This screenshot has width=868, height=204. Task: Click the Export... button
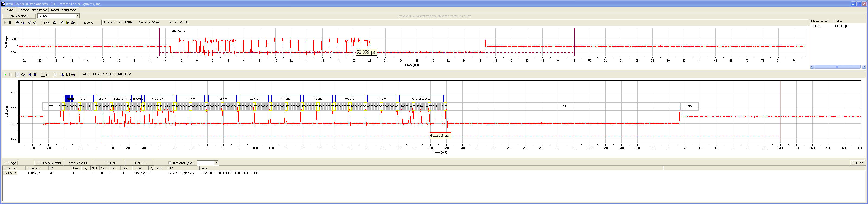point(89,22)
